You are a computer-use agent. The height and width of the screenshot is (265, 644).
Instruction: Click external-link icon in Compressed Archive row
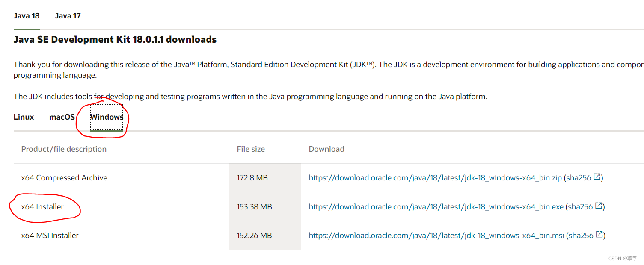coord(597,177)
